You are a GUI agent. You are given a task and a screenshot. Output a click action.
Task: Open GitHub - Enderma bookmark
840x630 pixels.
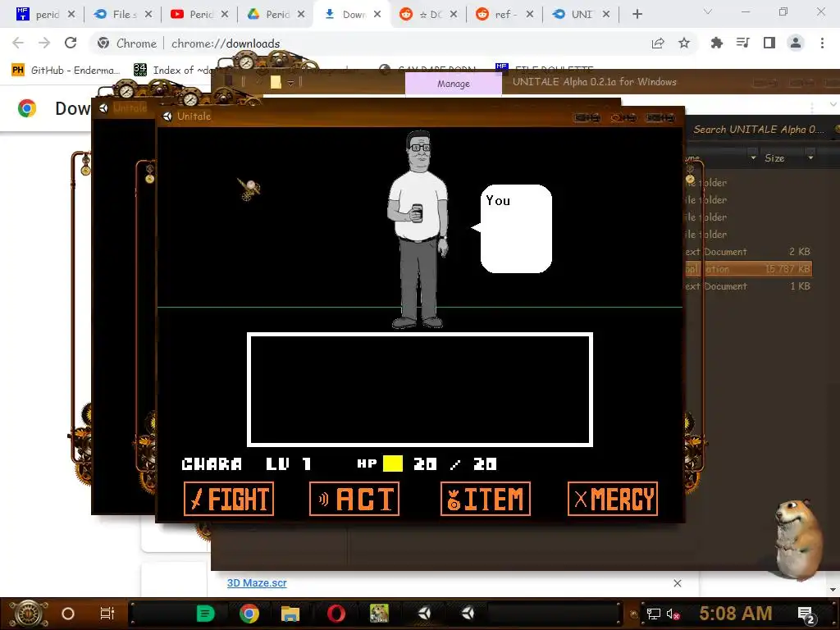66,71
